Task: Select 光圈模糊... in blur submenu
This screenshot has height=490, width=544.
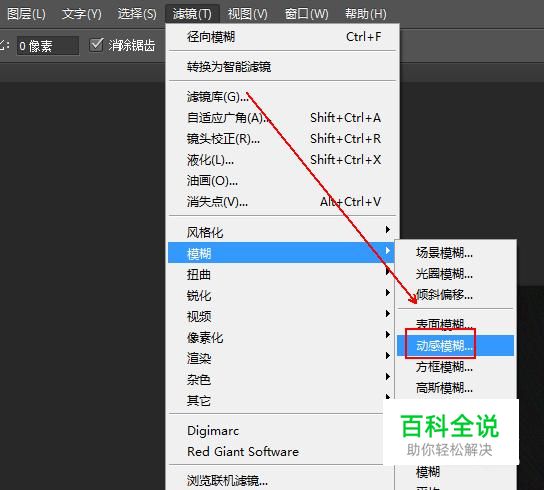Action: [456, 274]
